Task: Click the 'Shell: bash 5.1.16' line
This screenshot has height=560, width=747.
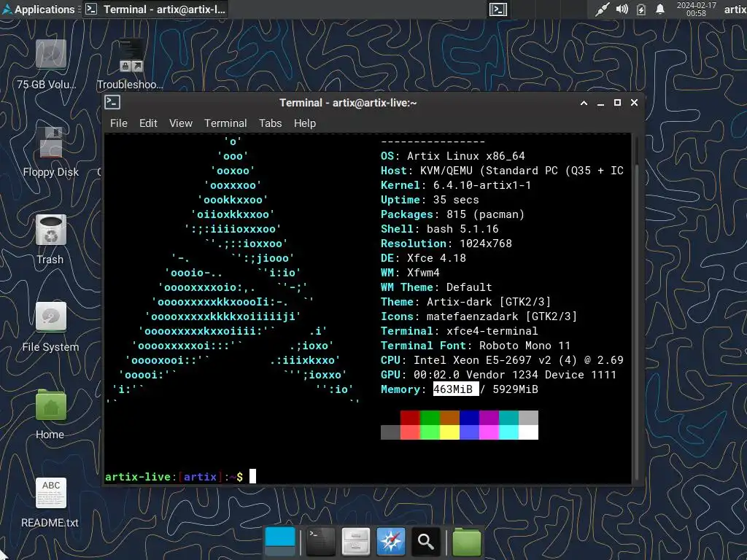Action: (439, 229)
